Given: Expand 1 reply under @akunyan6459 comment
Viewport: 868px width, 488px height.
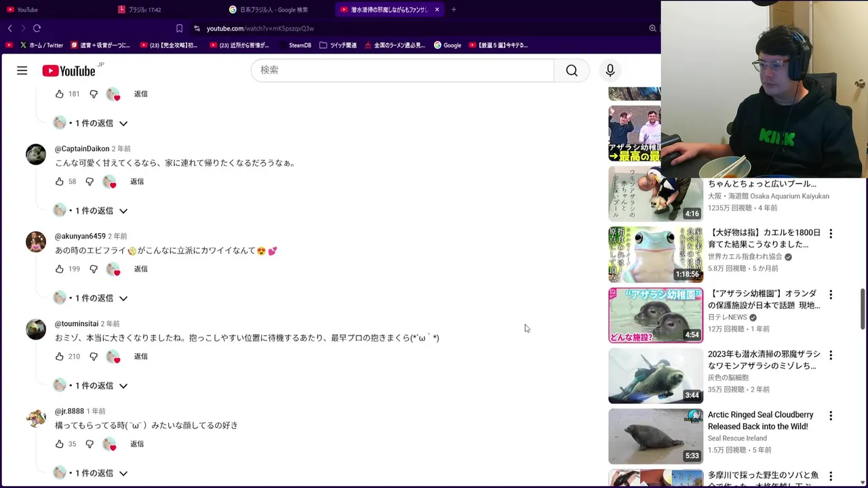Looking at the screenshot, I should 91,298.
